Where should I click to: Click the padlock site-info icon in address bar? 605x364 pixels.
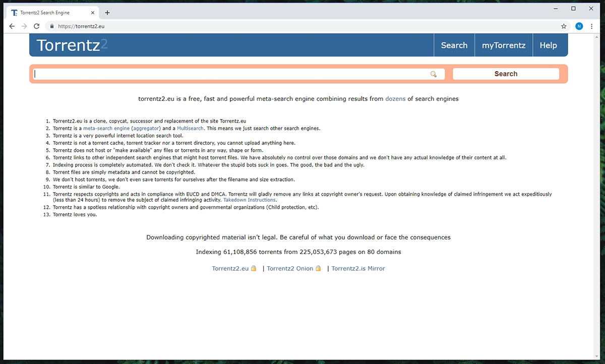[51, 26]
